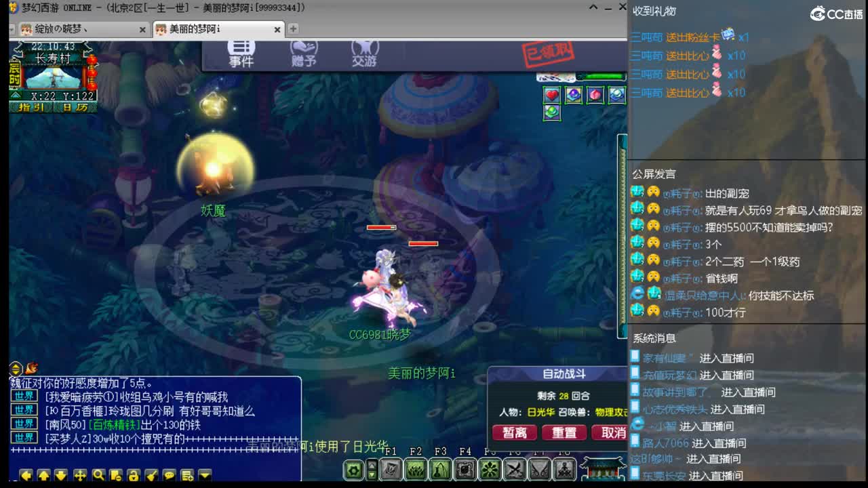Open the 日历 calendar button
868x488 pixels.
tap(75, 107)
